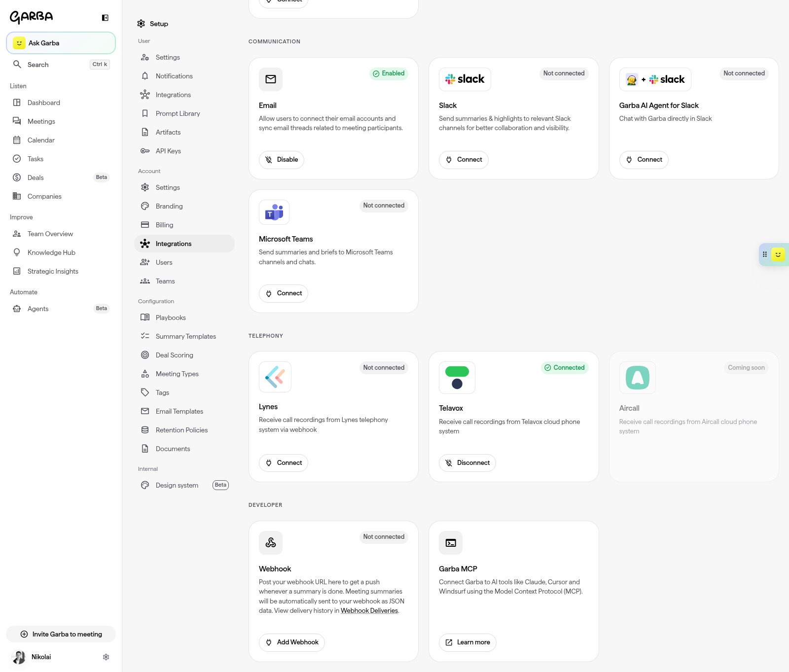Screen dimensions: 789x672
Task: Click the Garba MCP terminal icon
Action: 451,543
